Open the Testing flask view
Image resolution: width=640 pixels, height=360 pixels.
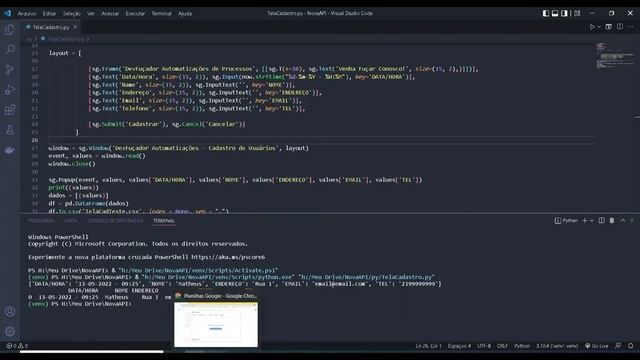(10, 130)
